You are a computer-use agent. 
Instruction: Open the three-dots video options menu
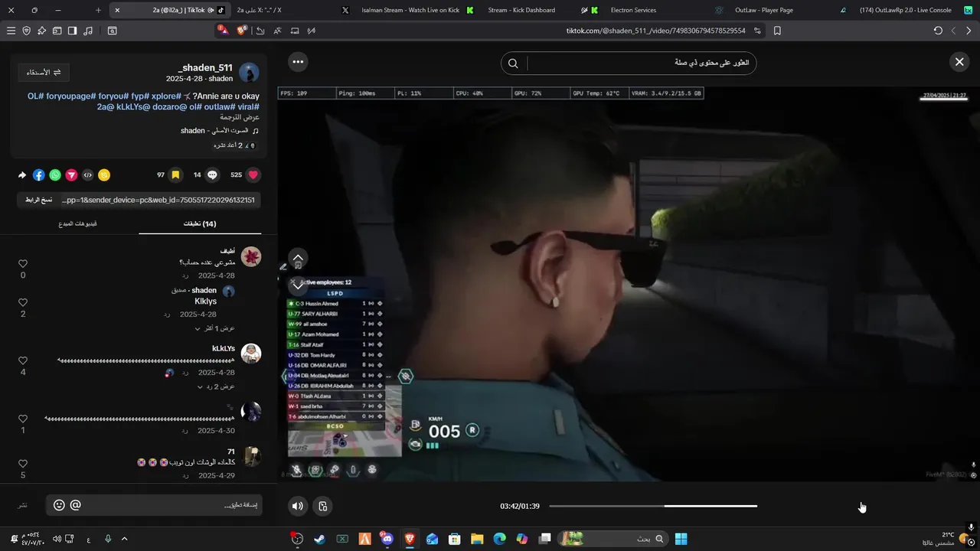(298, 62)
